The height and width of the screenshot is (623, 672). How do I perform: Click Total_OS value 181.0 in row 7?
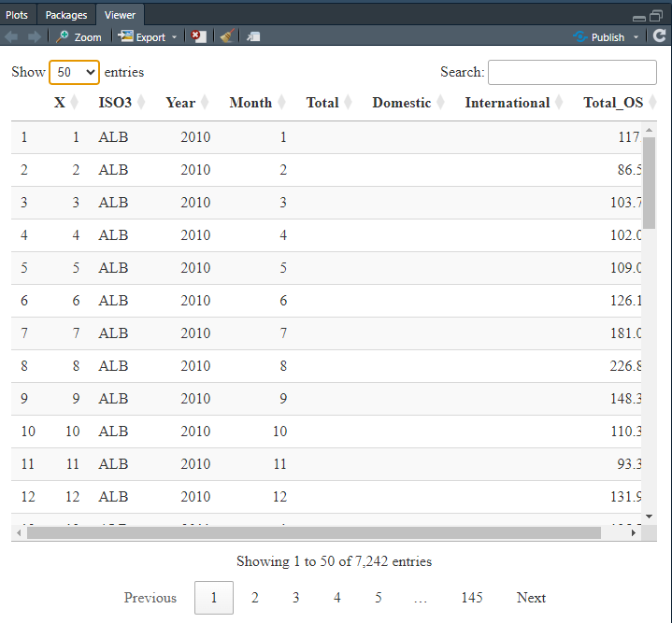[625, 333]
